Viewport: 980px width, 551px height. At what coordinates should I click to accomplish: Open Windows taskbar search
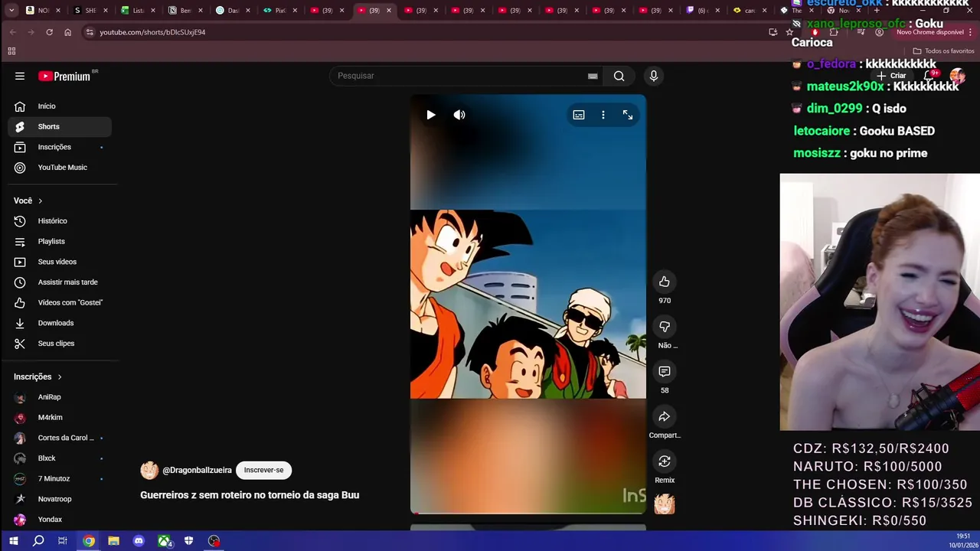[x=38, y=541]
